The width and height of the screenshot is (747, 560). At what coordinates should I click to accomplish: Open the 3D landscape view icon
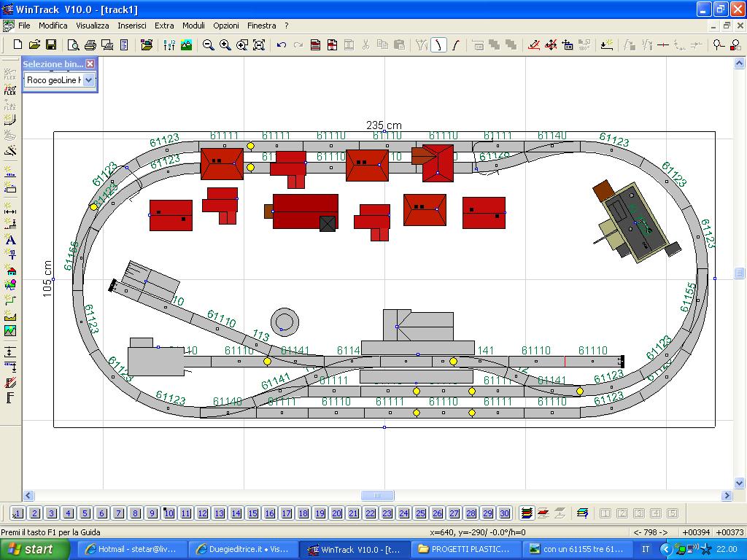pos(187,44)
